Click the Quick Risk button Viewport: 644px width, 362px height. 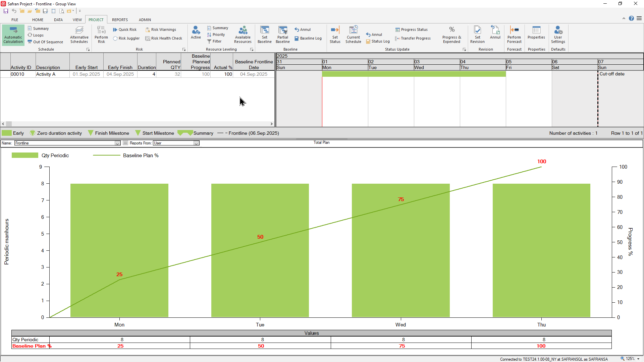pos(125,29)
